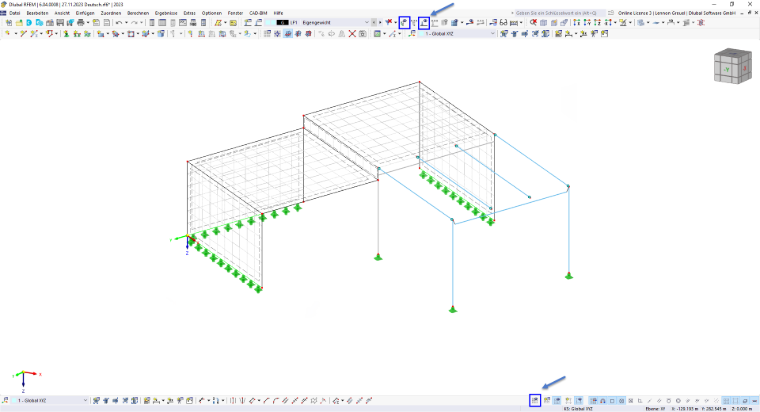Click the New model icon

8,22
